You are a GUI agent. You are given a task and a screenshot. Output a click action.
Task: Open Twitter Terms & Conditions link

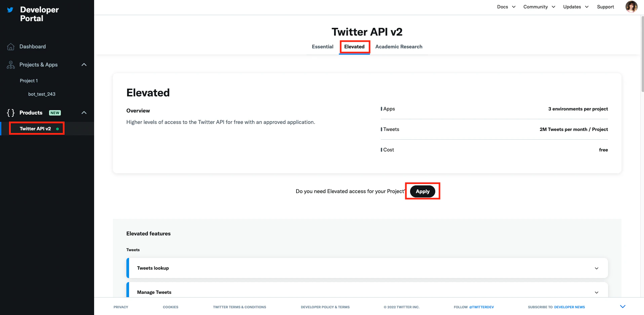(x=239, y=307)
